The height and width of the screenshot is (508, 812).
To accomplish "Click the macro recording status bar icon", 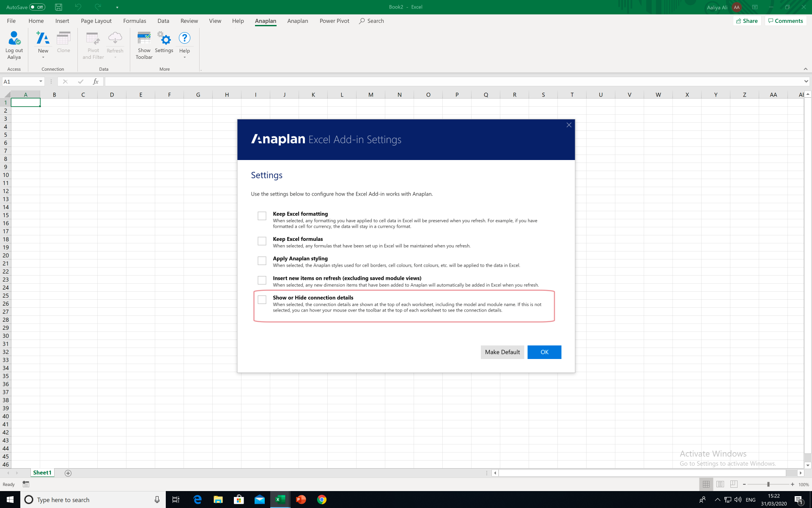I will click(26, 484).
